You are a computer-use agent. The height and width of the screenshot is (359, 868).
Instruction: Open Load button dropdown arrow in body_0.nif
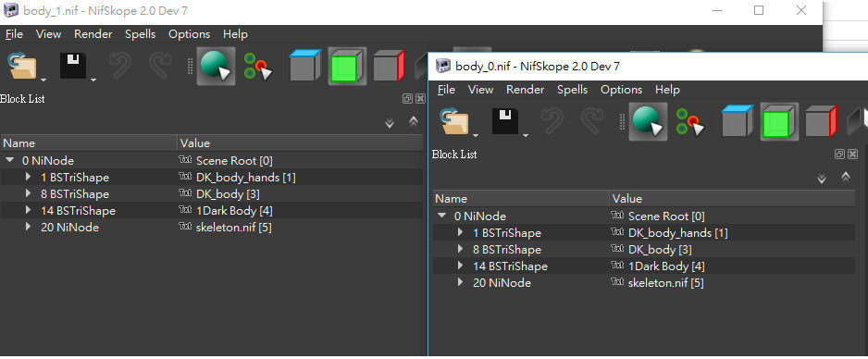pos(476,135)
